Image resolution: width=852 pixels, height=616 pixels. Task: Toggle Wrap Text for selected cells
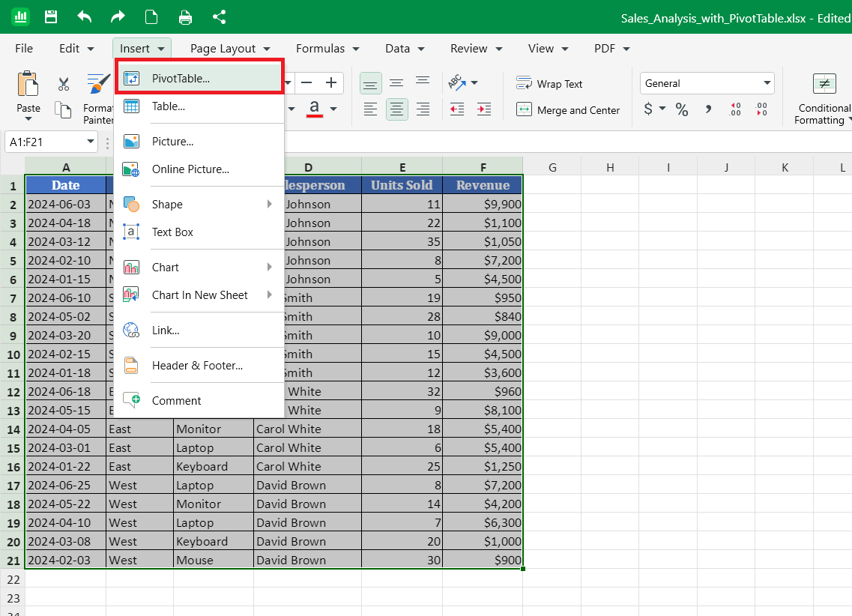[549, 84]
